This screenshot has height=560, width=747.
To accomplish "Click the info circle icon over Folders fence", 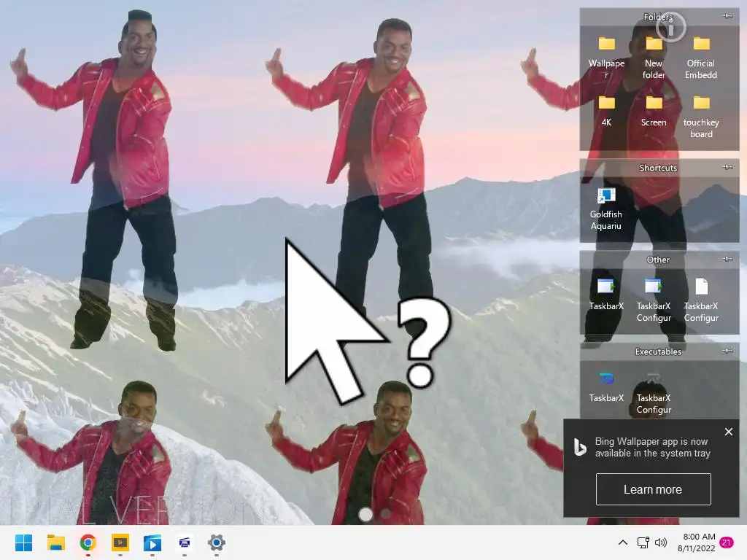I will pos(671,27).
